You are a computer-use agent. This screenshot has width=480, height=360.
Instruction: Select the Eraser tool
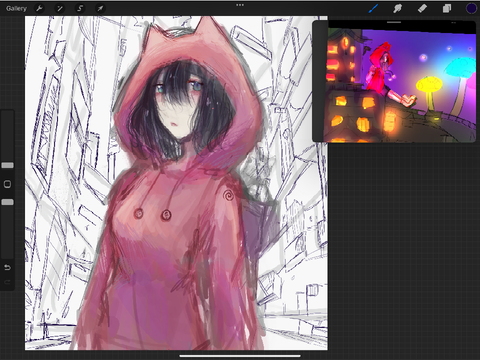pos(422,8)
